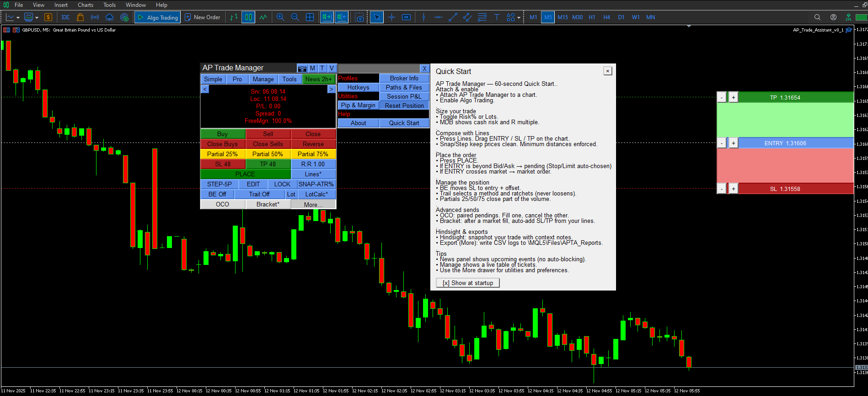Click the AP Trade Manager camera icon
The height and width of the screenshot is (396, 868).
(302, 68)
